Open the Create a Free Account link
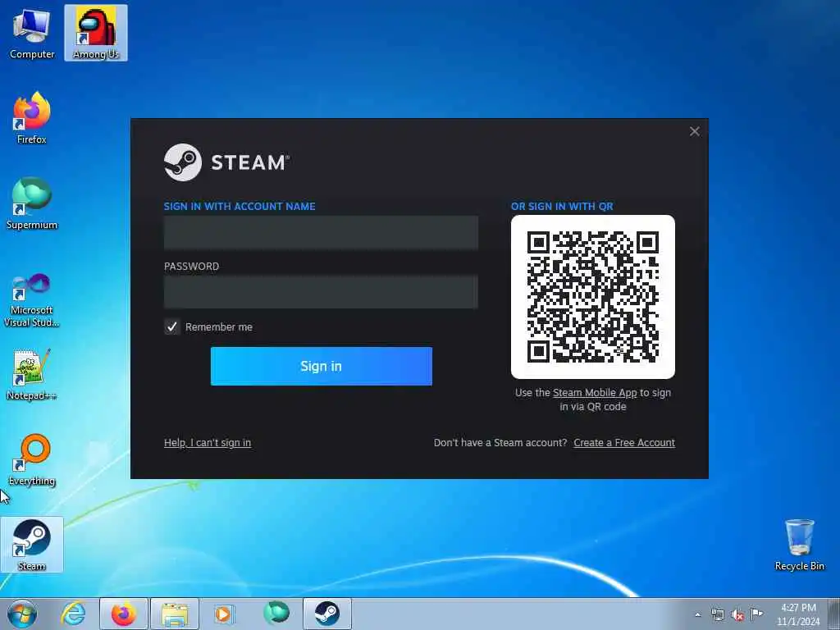The image size is (840, 630). click(624, 442)
